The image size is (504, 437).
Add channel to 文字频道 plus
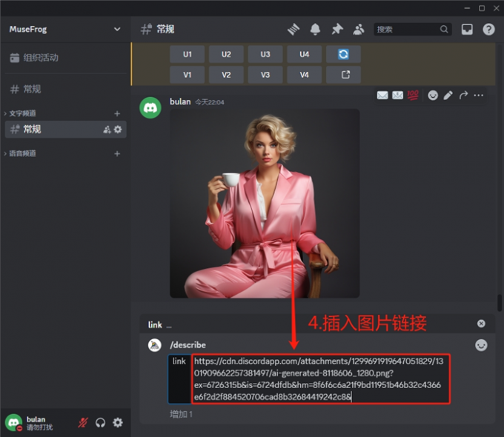click(117, 113)
